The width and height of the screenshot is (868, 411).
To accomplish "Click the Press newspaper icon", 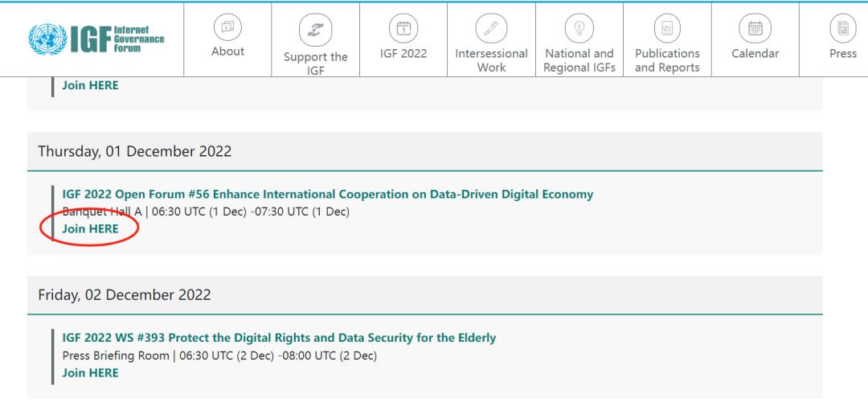I will pyautogui.click(x=843, y=28).
